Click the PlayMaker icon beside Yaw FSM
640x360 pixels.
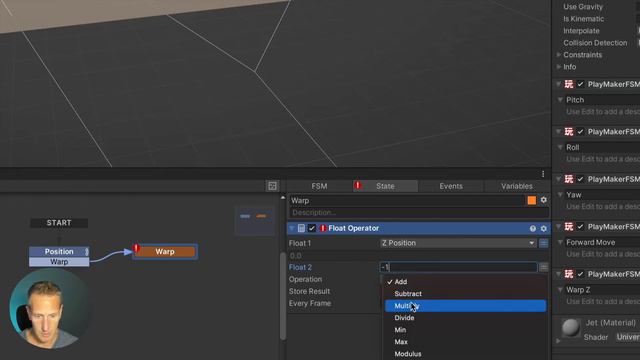(x=569, y=179)
